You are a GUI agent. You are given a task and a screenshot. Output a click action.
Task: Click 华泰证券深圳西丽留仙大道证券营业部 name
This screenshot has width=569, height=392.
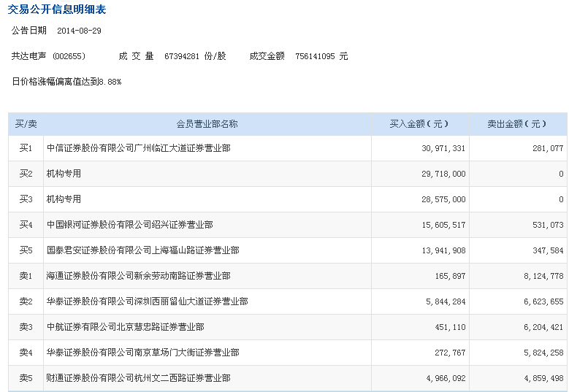coord(148,301)
